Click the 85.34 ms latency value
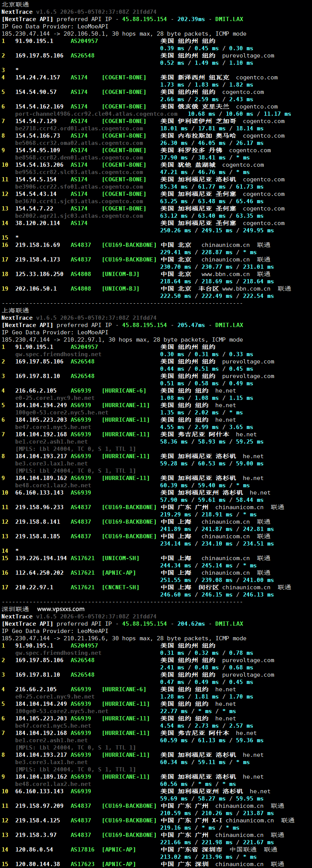The width and height of the screenshot is (312, 868). pyautogui.click(x=174, y=187)
